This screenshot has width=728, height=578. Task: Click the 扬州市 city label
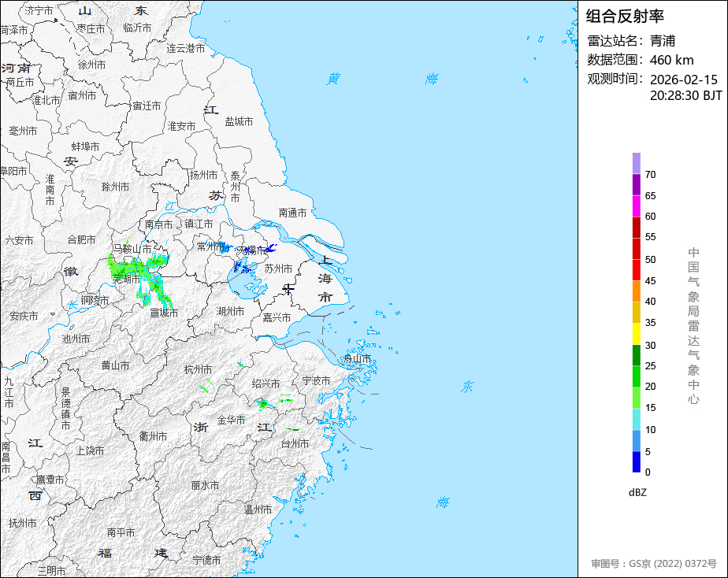coord(203,175)
